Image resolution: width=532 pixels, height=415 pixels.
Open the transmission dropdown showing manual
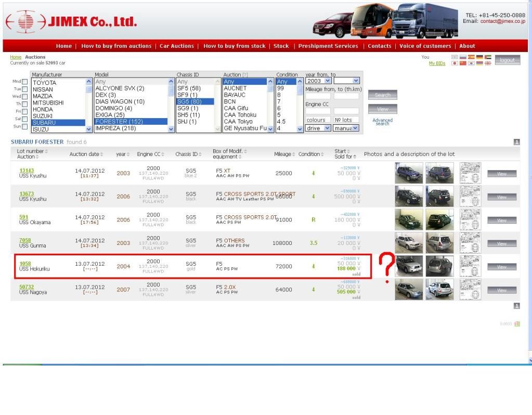point(346,128)
